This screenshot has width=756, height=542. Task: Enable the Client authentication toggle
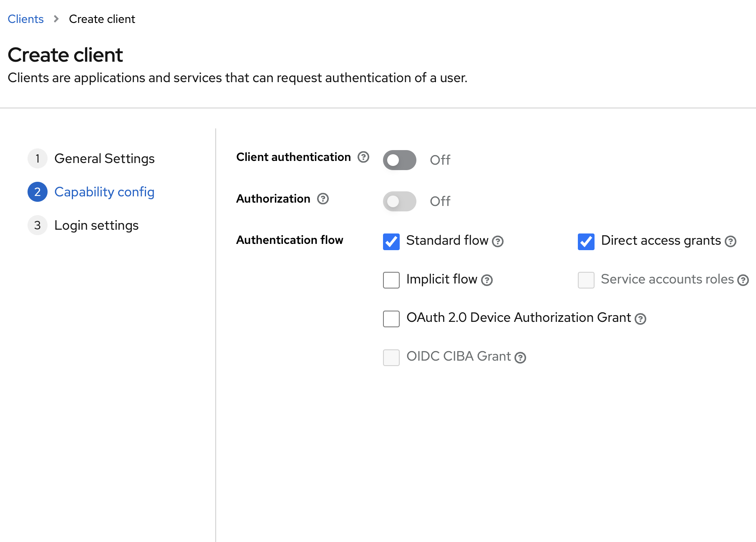399,160
